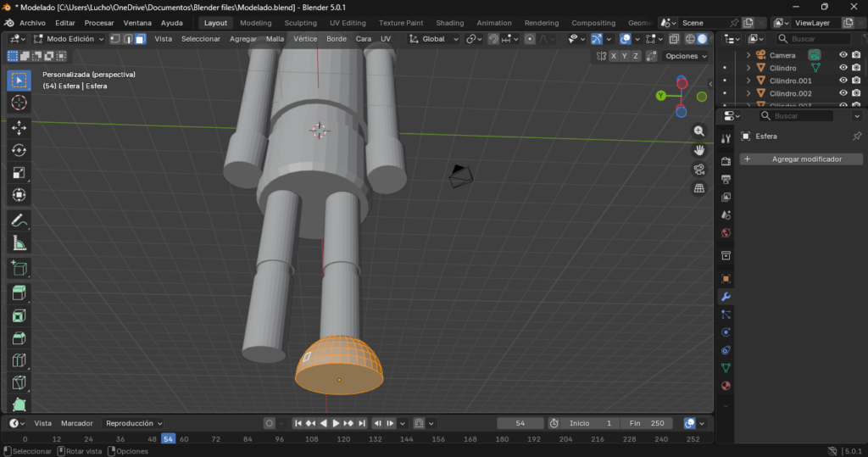Open the Global transform orientation dropdown
Screen dimensions: 868x457
(x=434, y=39)
